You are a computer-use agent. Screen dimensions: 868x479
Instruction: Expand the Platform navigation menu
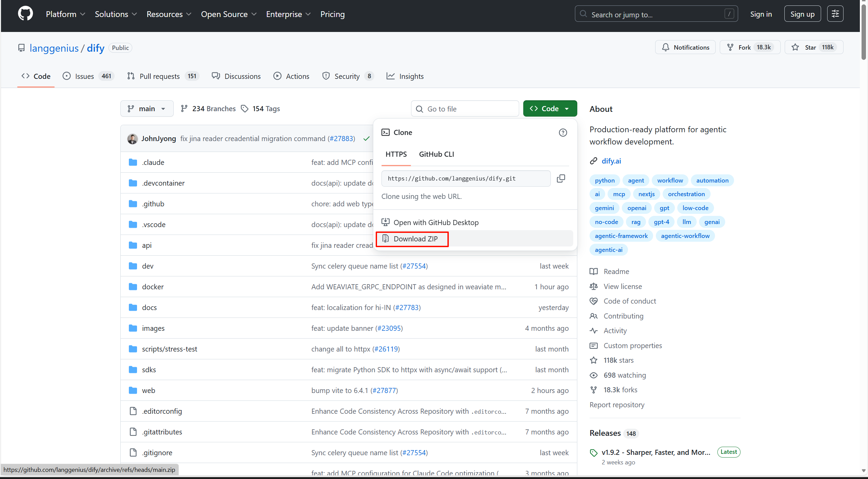click(65, 14)
